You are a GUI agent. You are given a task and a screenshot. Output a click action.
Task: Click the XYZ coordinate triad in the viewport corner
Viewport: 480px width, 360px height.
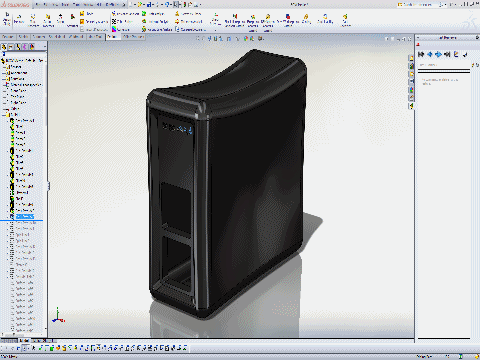click(x=58, y=315)
